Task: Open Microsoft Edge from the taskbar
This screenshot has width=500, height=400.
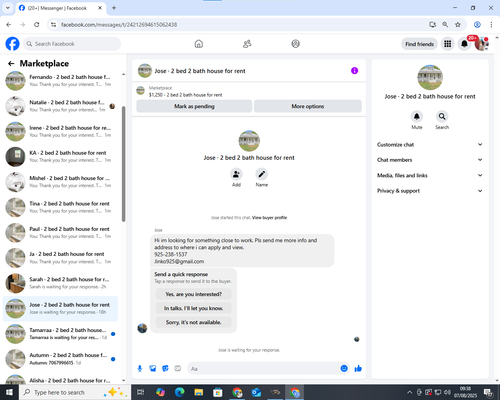Action: coord(179,392)
